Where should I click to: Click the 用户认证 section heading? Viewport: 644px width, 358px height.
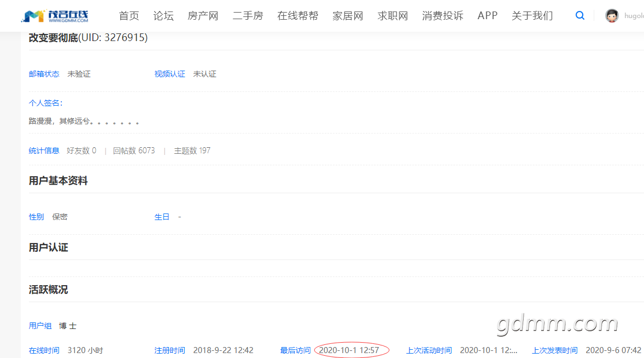click(x=49, y=247)
